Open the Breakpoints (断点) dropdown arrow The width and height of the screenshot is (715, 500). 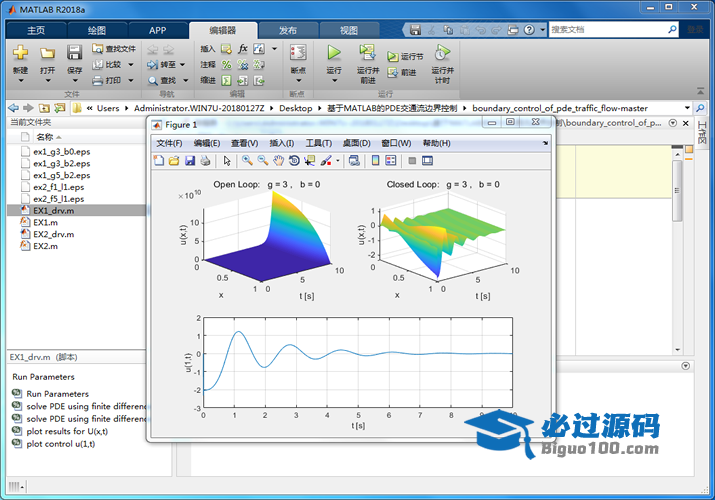pyautogui.click(x=298, y=81)
